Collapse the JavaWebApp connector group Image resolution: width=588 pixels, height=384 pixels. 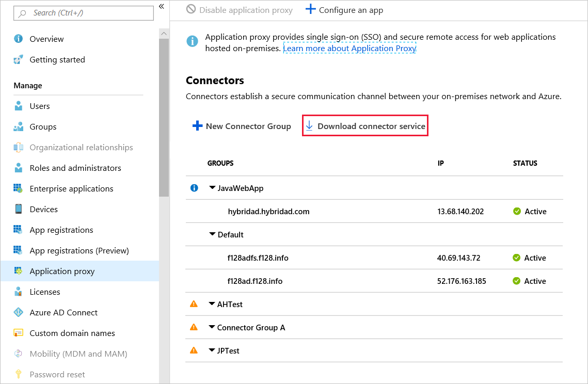coord(212,188)
